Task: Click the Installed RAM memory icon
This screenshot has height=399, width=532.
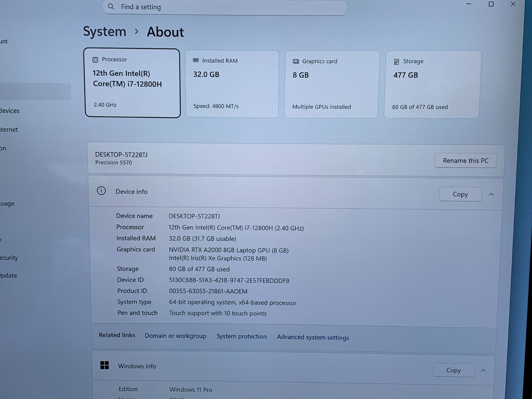Action: pos(196,61)
